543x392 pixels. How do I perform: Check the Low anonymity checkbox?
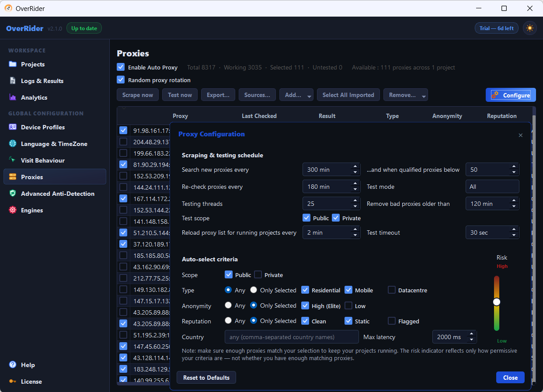(348, 305)
